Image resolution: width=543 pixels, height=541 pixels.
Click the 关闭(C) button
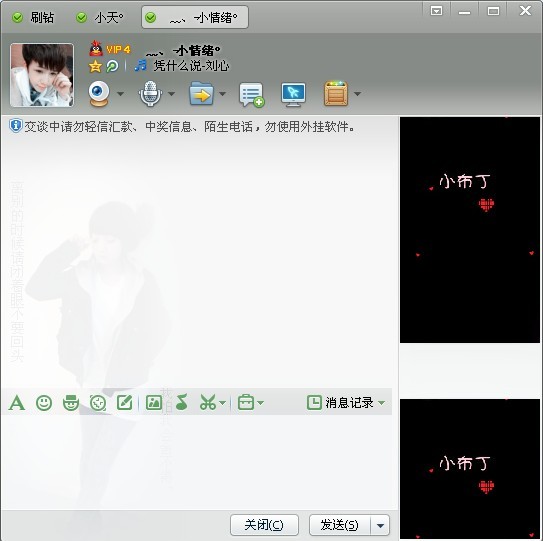click(x=264, y=525)
